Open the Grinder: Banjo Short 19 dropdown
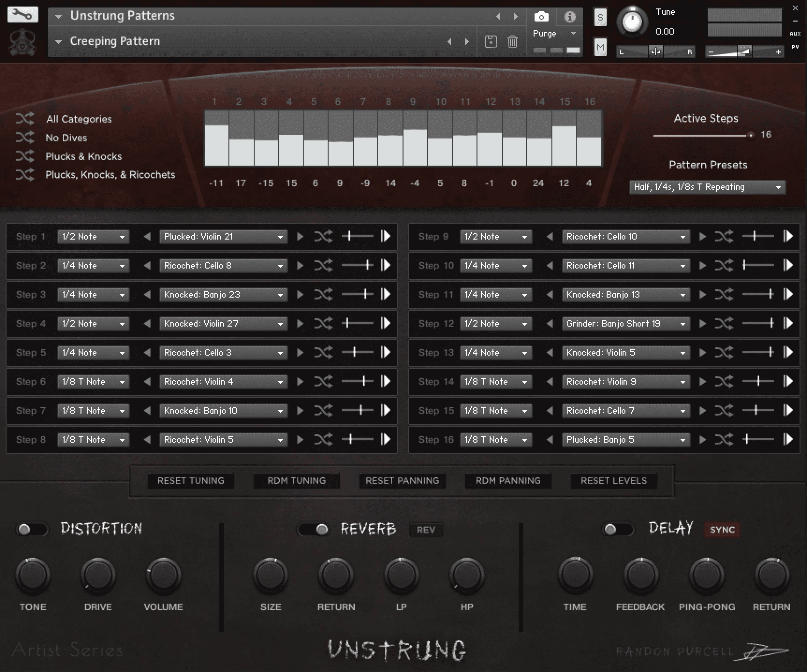 [x=626, y=323]
